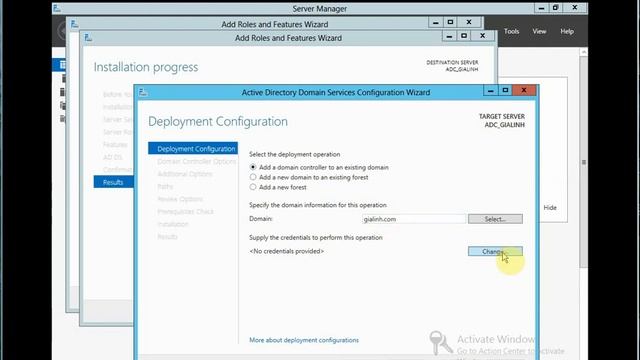Click Hide link in Server Manager pane
640x360 pixels.
click(550, 208)
